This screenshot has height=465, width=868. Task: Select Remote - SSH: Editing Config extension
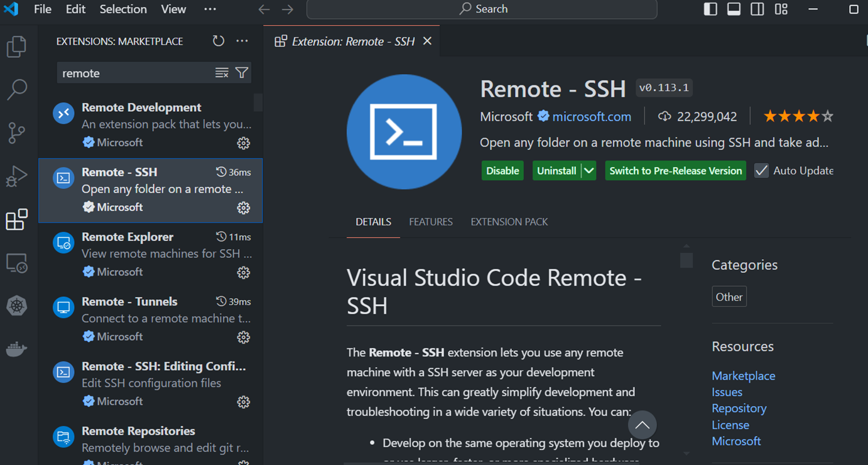[151, 384]
